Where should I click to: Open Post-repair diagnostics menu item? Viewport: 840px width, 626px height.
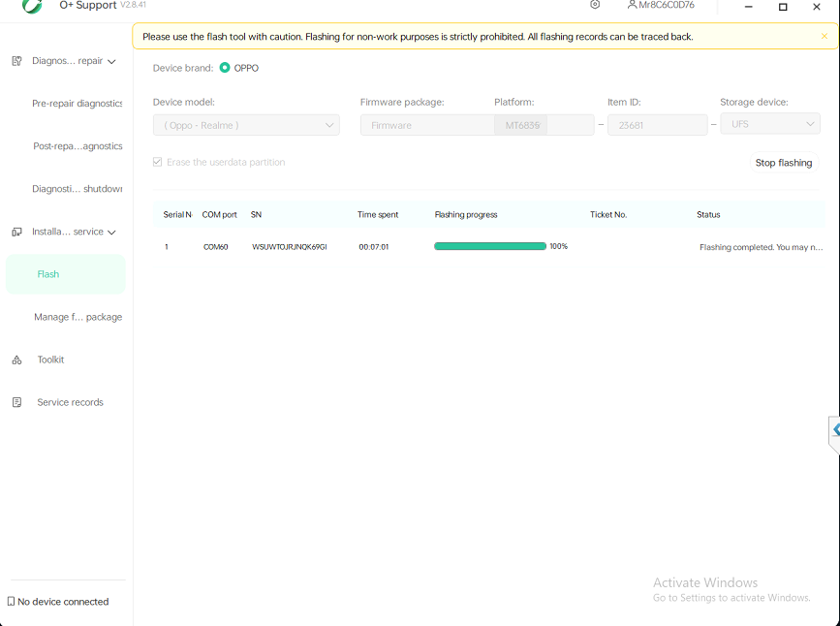(78, 146)
